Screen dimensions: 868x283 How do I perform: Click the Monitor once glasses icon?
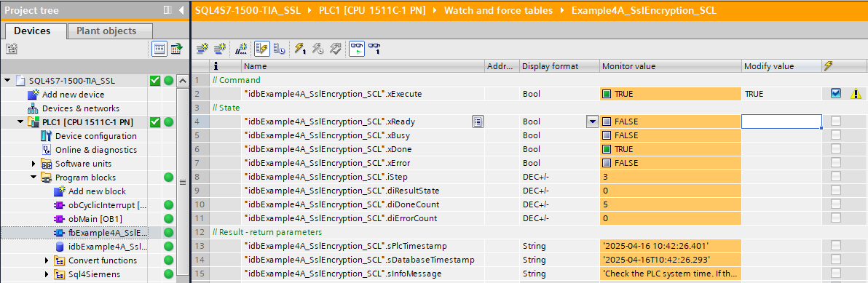[x=375, y=49]
